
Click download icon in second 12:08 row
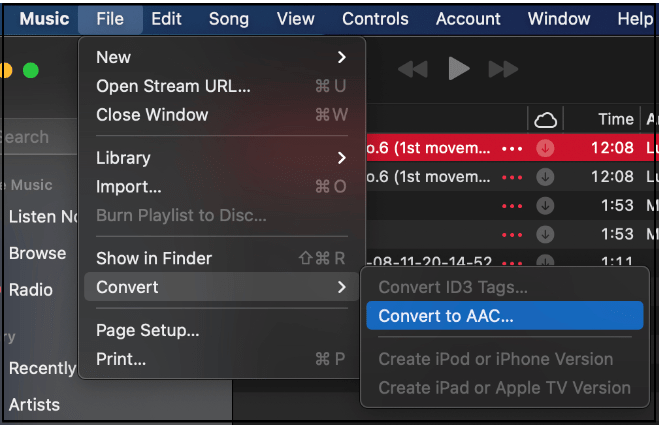point(545,177)
